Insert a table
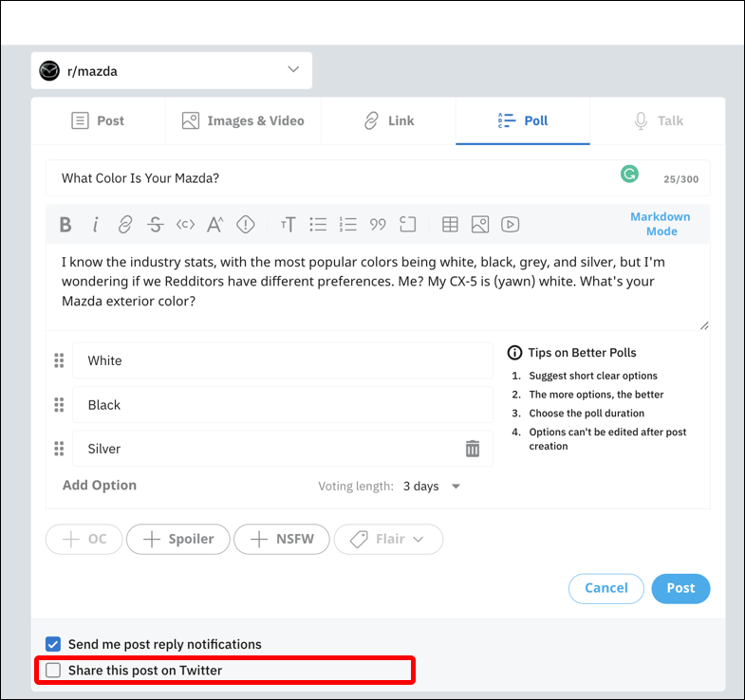Screen dimensions: 745x700 pos(450,224)
